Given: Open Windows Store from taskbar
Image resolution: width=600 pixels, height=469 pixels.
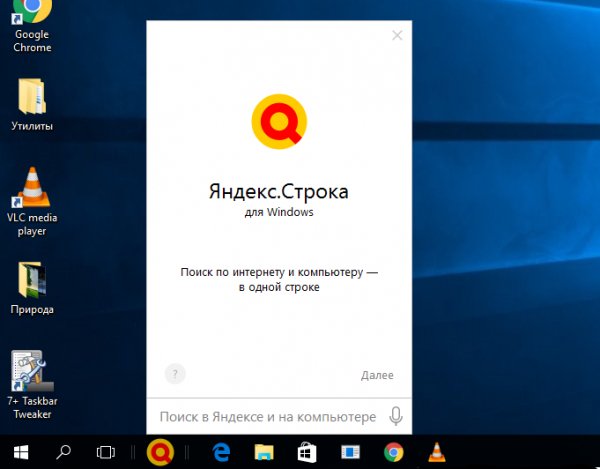Looking at the screenshot, I should coord(307,452).
